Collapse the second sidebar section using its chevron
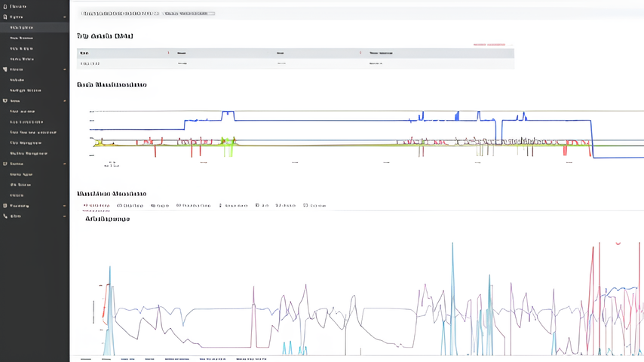Screen dimensions: 644x362 tap(65, 17)
